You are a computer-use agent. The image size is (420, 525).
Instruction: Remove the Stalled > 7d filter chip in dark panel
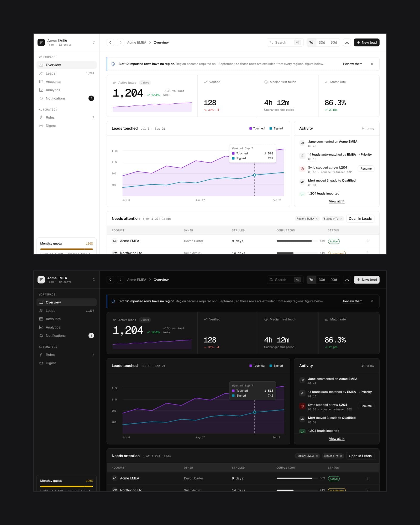(341, 456)
